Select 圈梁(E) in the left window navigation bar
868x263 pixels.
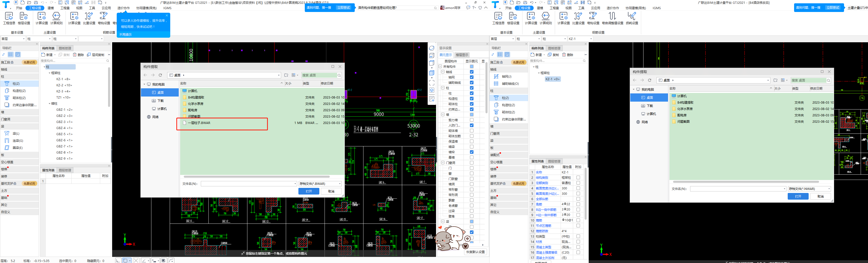20,147
